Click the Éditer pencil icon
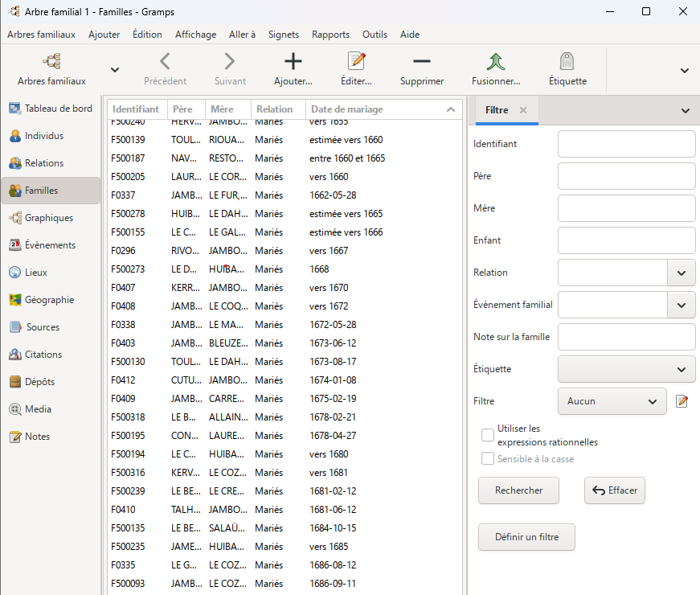 tap(356, 62)
